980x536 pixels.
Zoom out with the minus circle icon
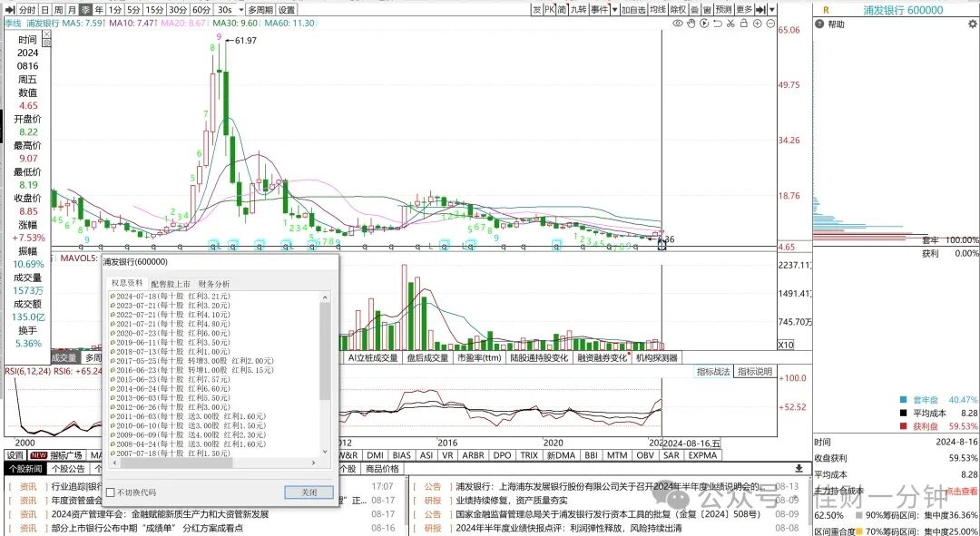coord(770,24)
